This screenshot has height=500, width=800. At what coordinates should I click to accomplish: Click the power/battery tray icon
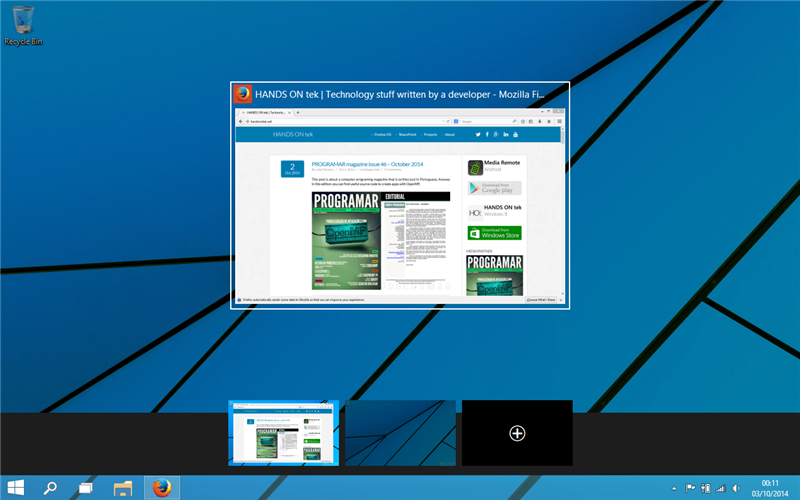click(x=705, y=488)
